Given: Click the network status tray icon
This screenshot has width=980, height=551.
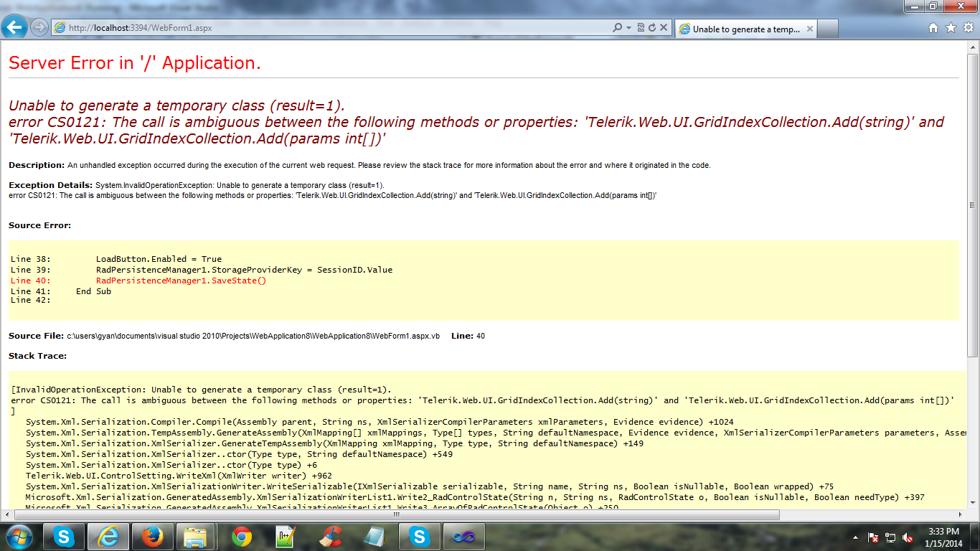Looking at the screenshot, I should pyautogui.click(x=891, y=537).
